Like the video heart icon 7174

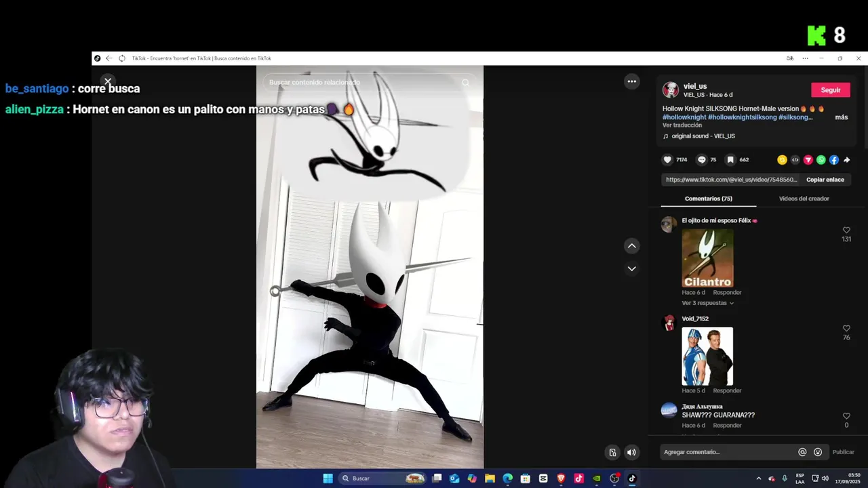(x=667, y=160)
